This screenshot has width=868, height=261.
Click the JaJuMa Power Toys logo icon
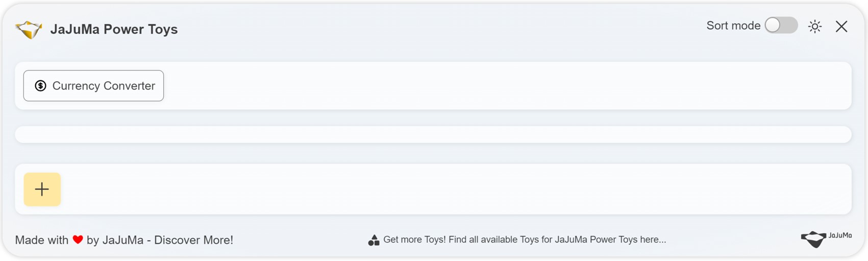[29, 30]
